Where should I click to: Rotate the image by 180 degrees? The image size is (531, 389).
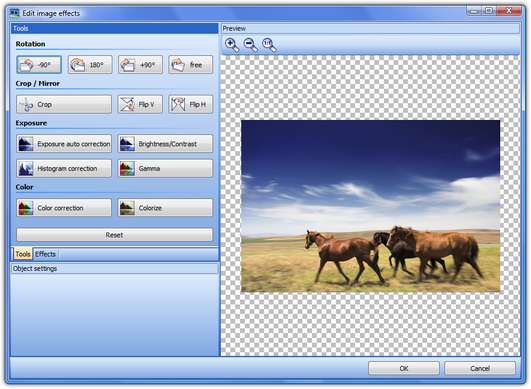tap(90, 65)
